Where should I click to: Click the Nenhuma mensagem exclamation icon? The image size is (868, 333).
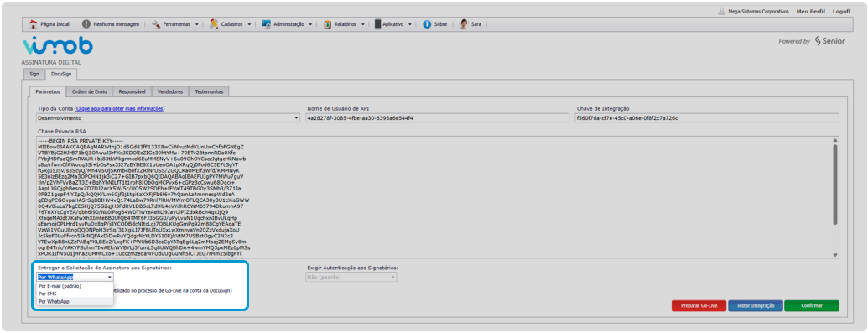point(86,24)
